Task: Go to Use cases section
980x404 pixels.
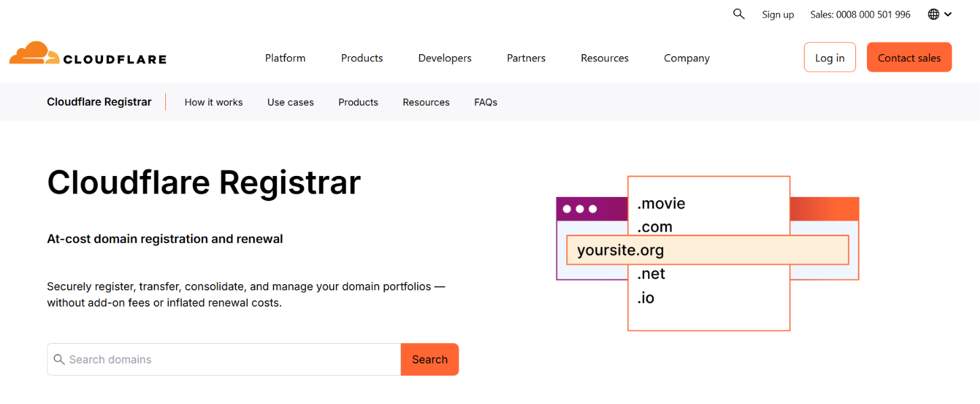Action: click(x=291, y=102)
